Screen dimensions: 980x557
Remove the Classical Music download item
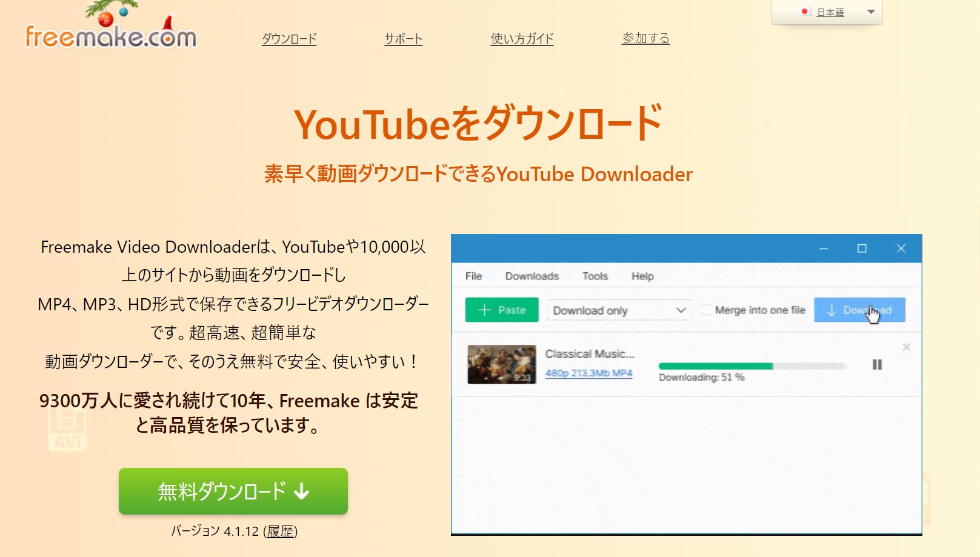[906, 347]
